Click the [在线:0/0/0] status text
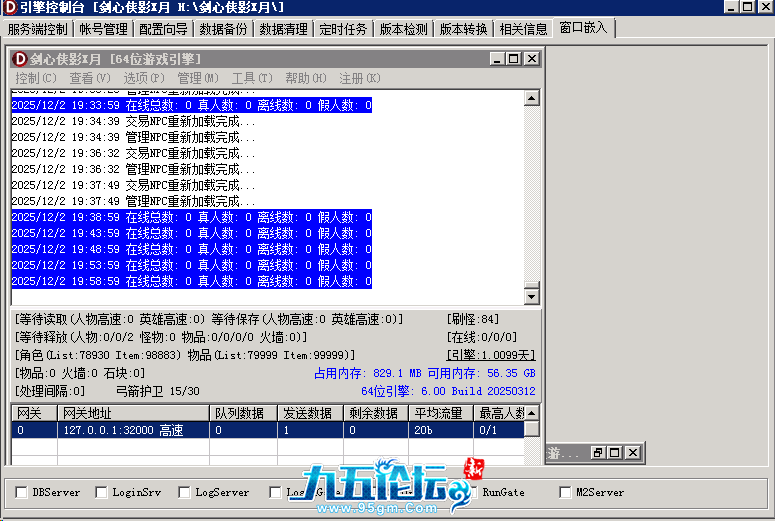Screen dimensions: 775x521 click(x=482, y=337)
